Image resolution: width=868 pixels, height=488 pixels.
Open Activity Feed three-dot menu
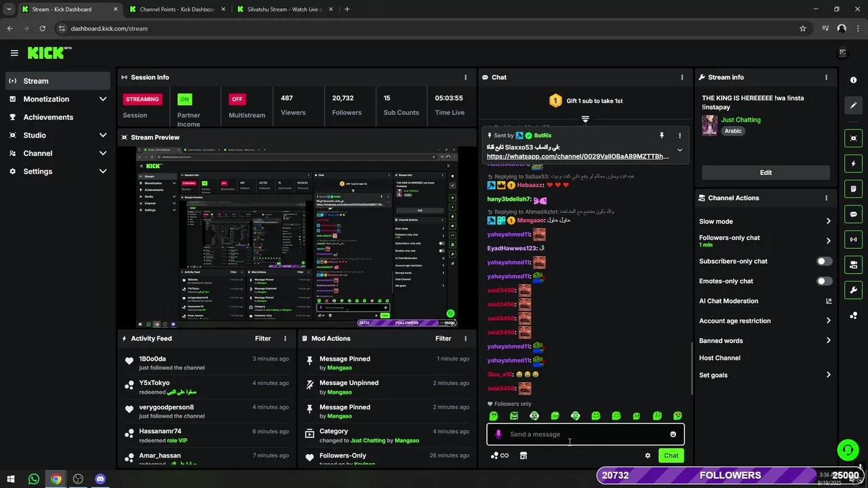pyautogui.click(x=285, y=338)
